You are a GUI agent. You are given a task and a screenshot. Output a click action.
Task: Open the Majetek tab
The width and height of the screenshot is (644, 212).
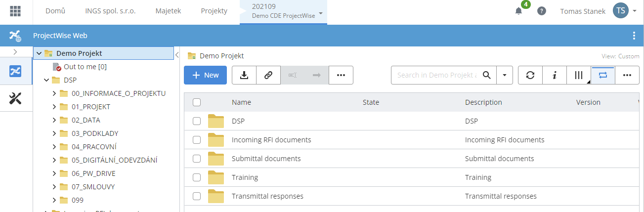pyautogui.click(x=168, y=11)
